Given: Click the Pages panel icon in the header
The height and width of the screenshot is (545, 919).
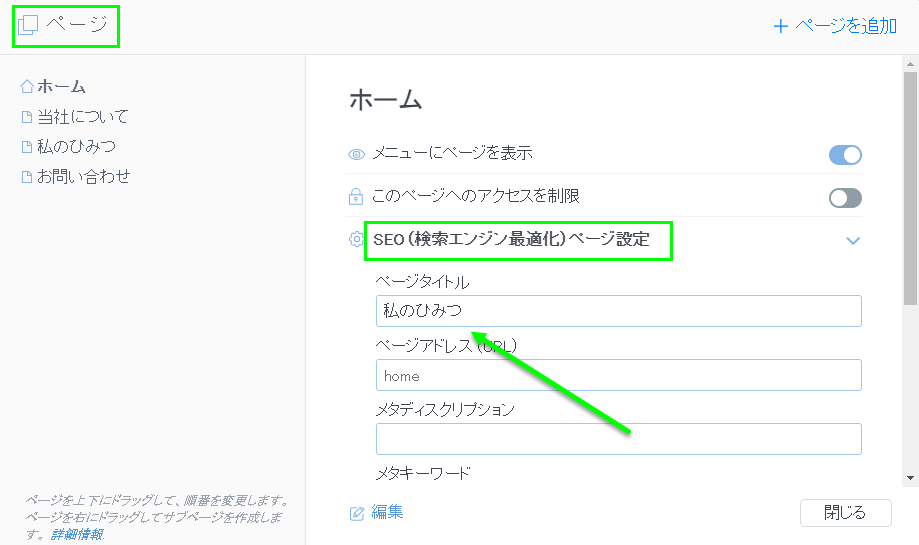Looking at the screenshot, I should (28, 25).
